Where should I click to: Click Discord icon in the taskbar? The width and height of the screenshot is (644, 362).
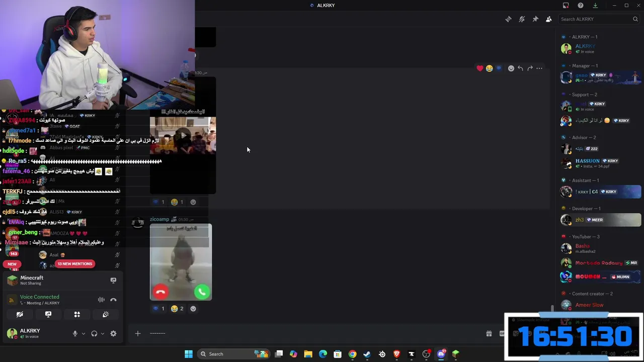pyautogui.click(x=441, y=354)
